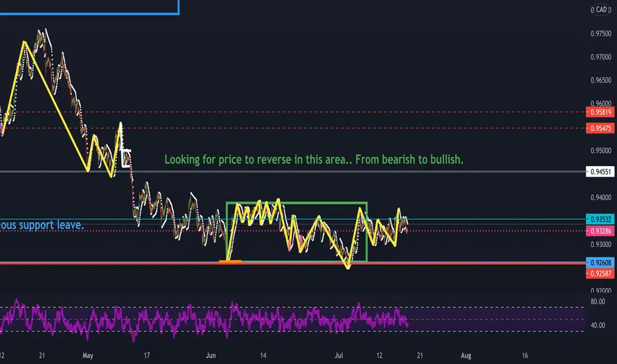617x364 pixels.
Task: Click the 0.94000 price axis tick
Action: (601, 197)
